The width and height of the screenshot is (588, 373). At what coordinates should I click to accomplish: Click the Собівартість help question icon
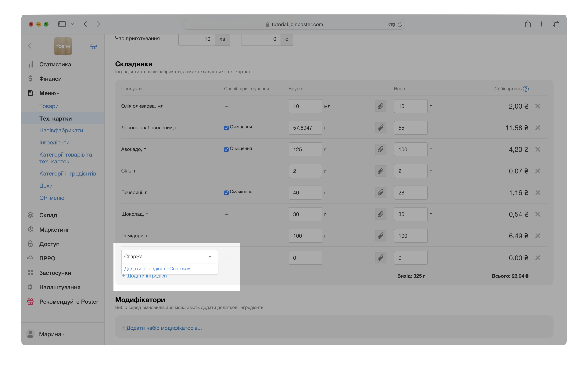526,89
